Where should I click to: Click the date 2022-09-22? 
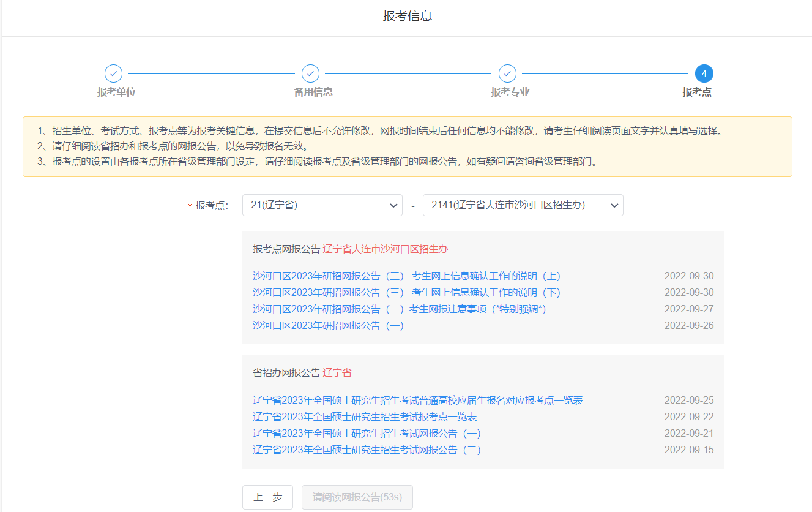689,417
